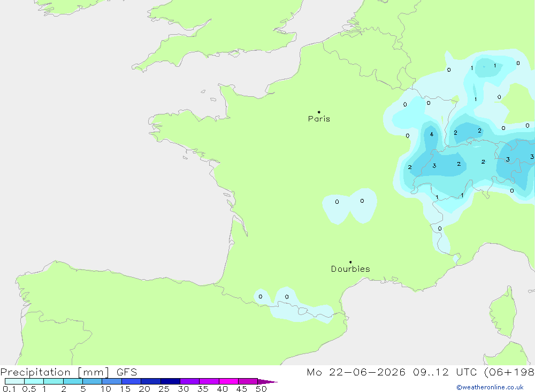Pick the 45–50 mm legend swatch

(248, 381)
